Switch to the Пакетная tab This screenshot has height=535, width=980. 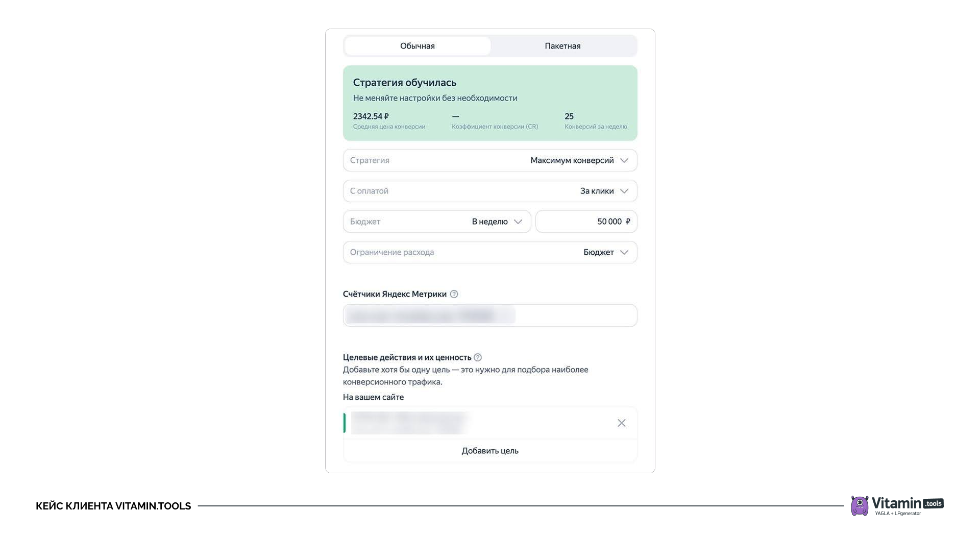coord(562,46)
